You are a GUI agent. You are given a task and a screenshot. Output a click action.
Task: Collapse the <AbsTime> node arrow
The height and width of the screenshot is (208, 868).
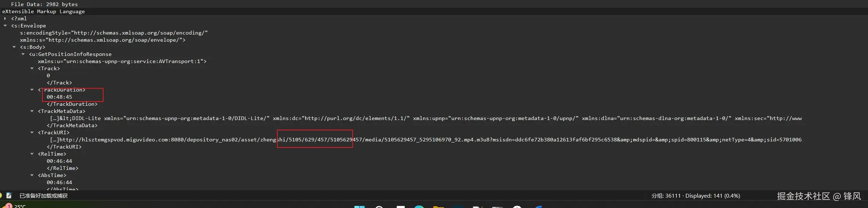(x=32, y=175)
